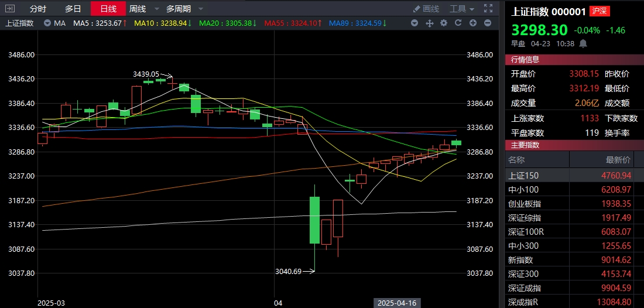Image resolution: width=644 pixels, height=308 pixels.
Task: Switch to 多日 multi-day tab
Action: click(73, 9)
